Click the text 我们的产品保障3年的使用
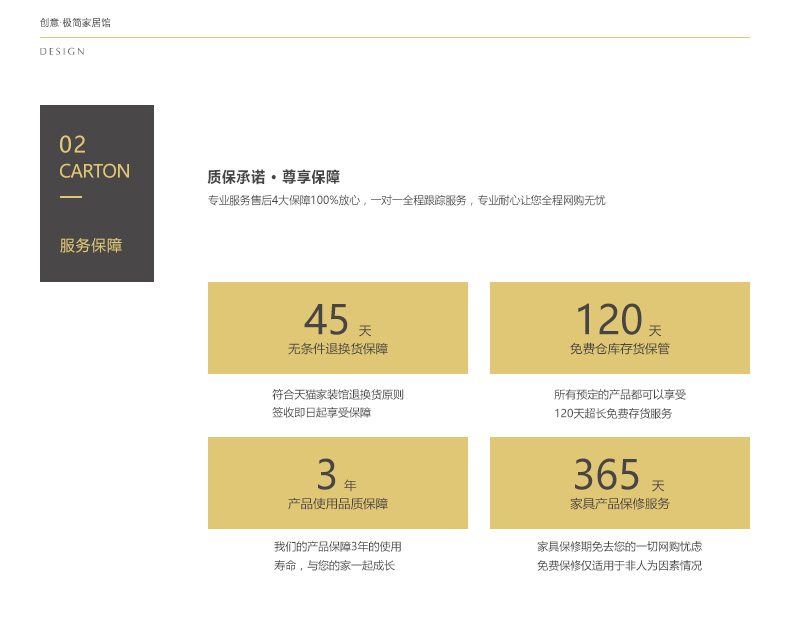 pos(338,547)
